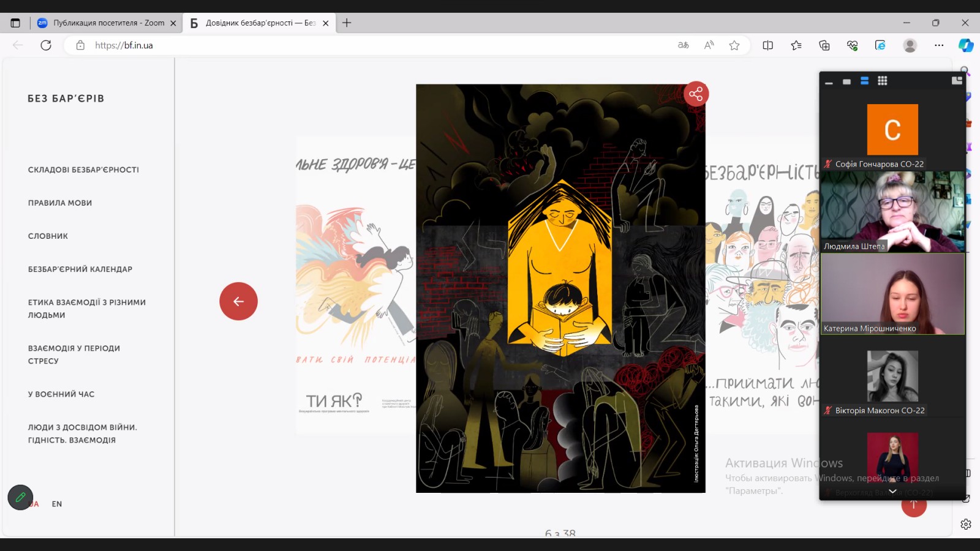Viewport: 980px width, 551px height.
Task: Open the 'Безбар'єрний календар' menu item
Action: coord(80,269)
